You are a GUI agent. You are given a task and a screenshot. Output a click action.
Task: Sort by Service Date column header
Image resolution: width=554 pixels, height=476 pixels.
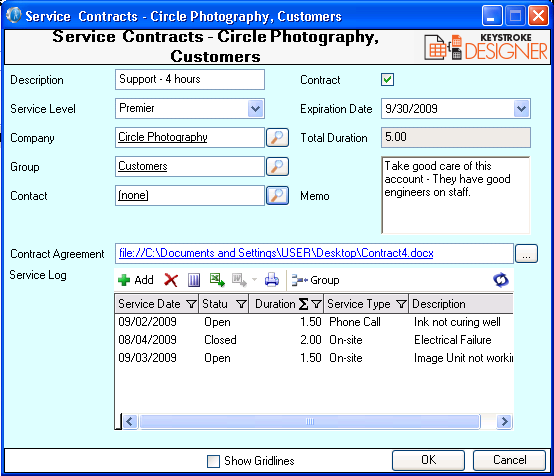pyautogui.click(x=149, y=304)
